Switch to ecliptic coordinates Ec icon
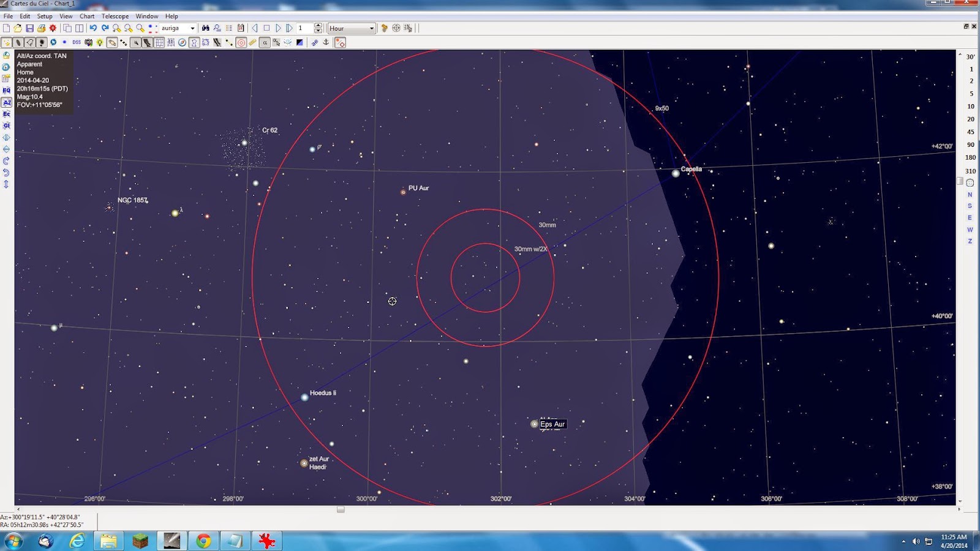Image resolution: width=980 pixels, height=551 pixels. [6, 114]
